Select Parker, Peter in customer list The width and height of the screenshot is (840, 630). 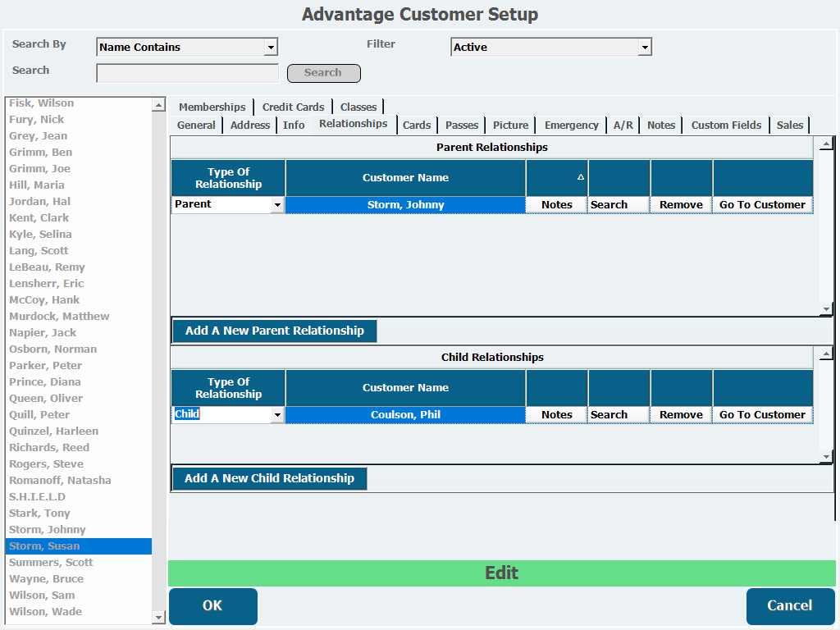79,365
